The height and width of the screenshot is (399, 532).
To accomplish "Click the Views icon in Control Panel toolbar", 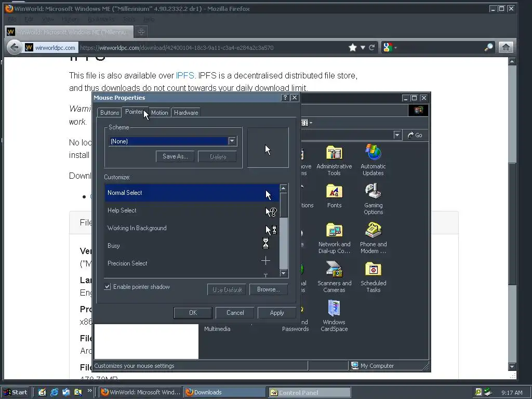I will click(304, 123).
